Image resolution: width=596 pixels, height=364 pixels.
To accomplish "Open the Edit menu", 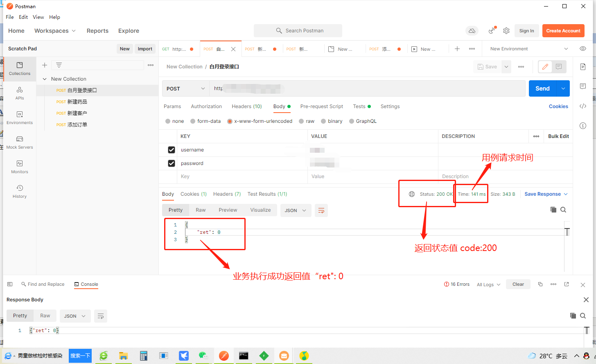I will pos(23,17).
